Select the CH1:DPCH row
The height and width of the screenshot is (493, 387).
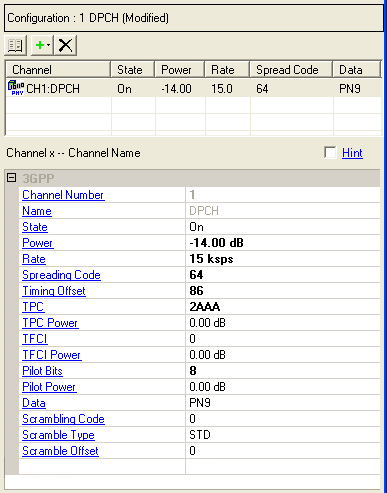pos(193,89)
